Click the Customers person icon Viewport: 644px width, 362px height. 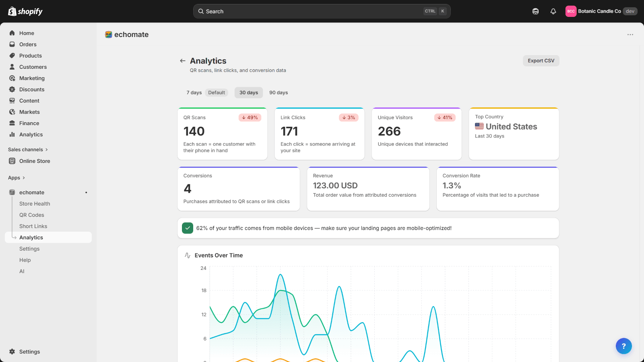point(12,67)
